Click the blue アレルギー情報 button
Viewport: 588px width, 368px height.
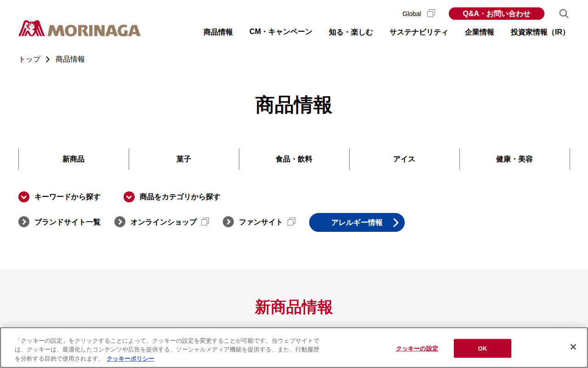357,223
